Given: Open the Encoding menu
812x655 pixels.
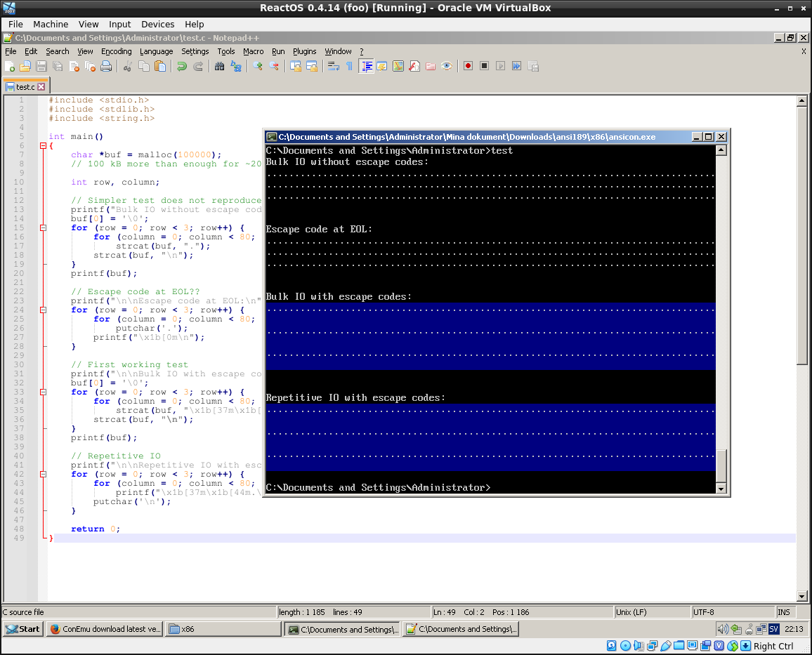Looking at the screenshot, I should pyautogui.click(x=116, y=51).
